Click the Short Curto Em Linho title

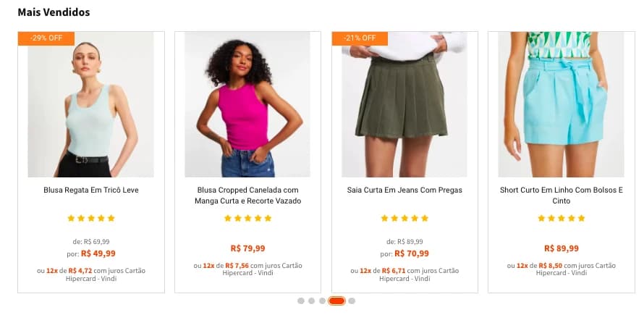tap(562, 196)
